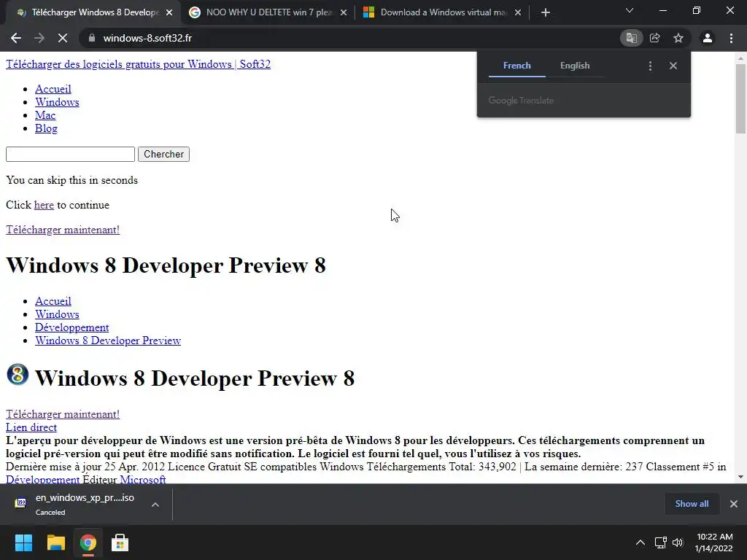Viewport: 747px width, 560px height.
Task: Click Show all downloads
Action: 692,504
